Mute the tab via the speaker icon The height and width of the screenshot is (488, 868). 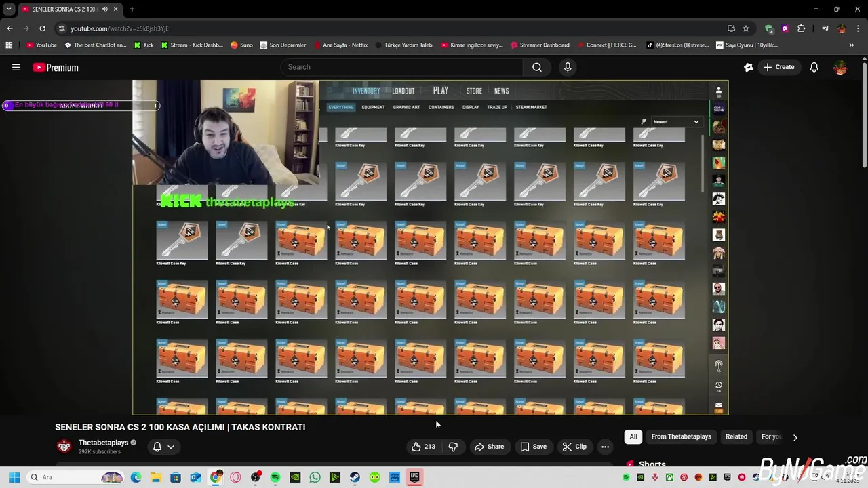[x=104, y=9]
